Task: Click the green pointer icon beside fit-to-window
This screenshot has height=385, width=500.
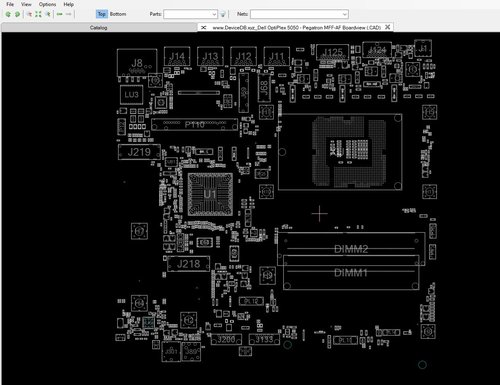Action: tap(48, 14)
